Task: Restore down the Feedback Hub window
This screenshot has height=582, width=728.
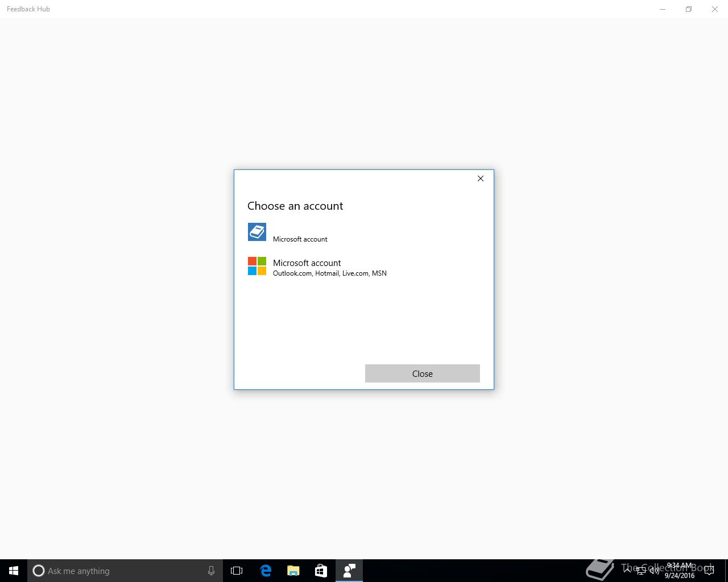Action: point(689,9)
